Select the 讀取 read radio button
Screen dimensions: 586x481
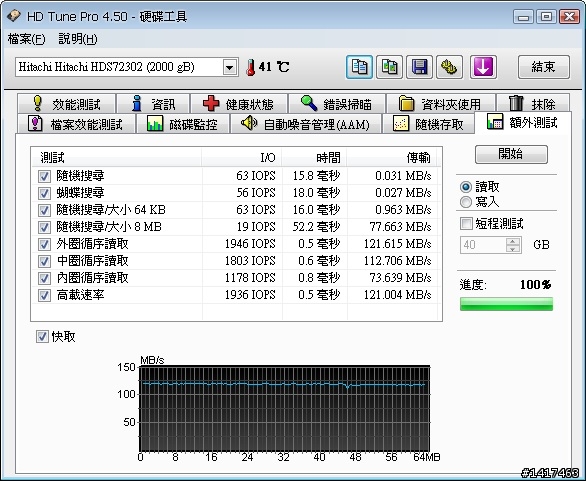pyautogui.click(x=466, y=186)
